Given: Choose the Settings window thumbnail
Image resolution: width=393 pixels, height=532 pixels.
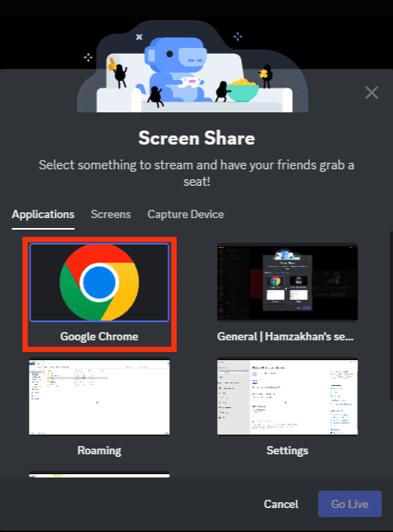Looking at the screenshot, I should [287, 397].
